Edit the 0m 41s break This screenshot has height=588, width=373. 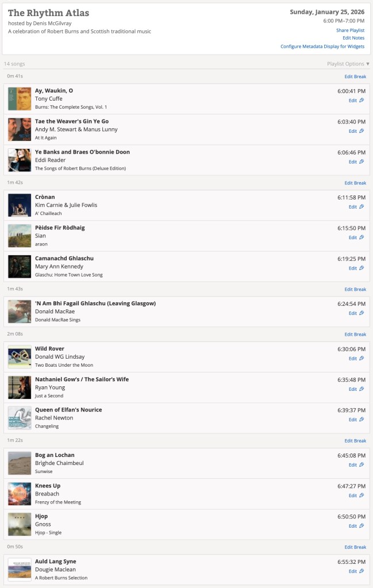pos(355,76)
